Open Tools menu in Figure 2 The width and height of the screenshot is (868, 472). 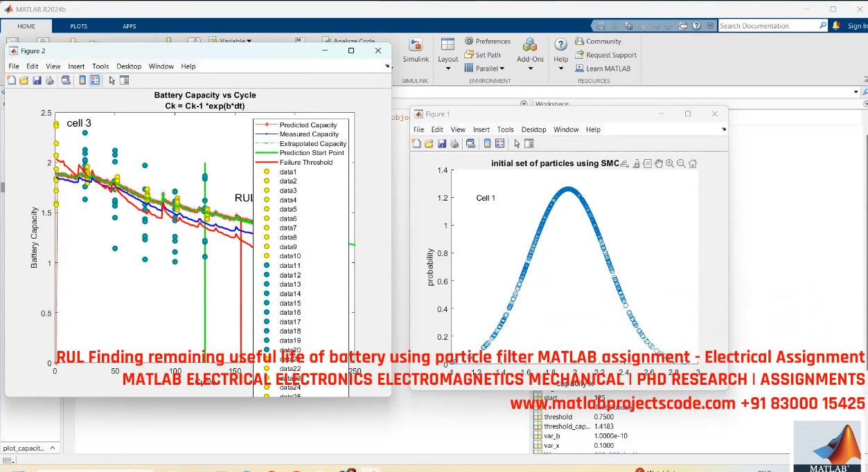100,66
